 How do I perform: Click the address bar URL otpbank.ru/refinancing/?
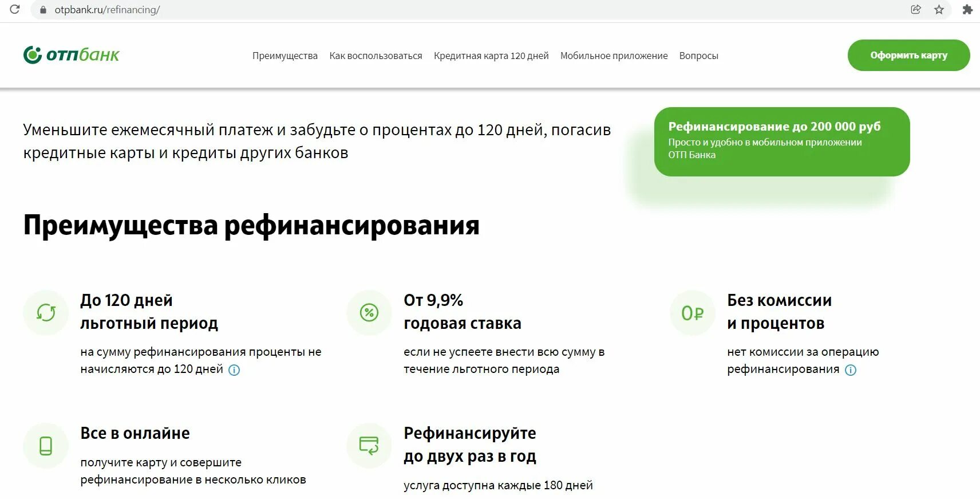(x=107, y=10)
